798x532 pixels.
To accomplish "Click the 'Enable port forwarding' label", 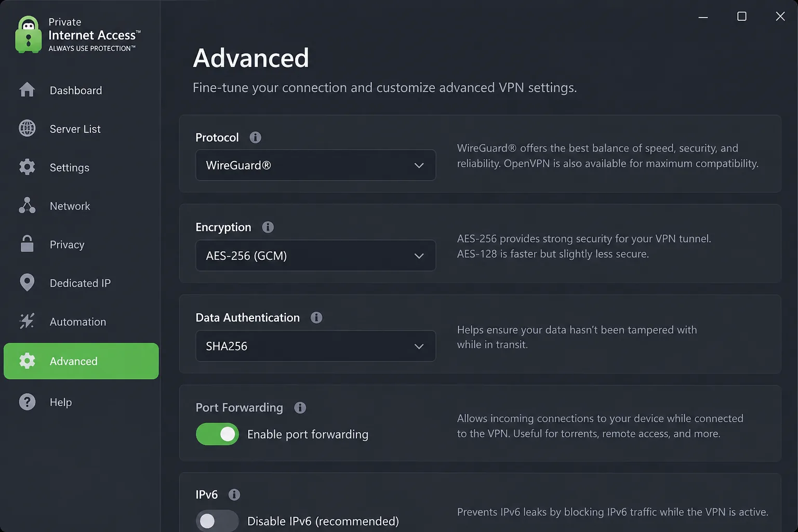I will click(x=308, y=434).
